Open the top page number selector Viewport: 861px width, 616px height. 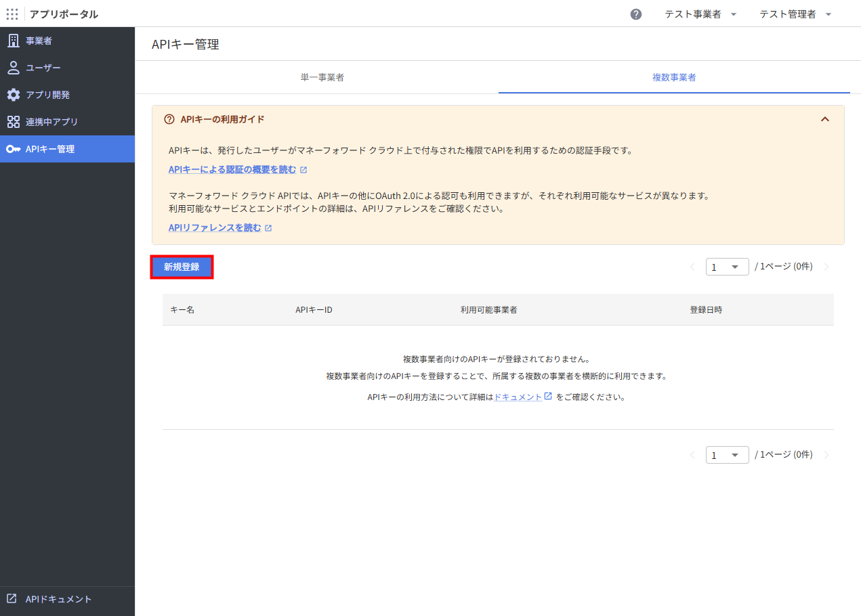click(x=727, y=267)
